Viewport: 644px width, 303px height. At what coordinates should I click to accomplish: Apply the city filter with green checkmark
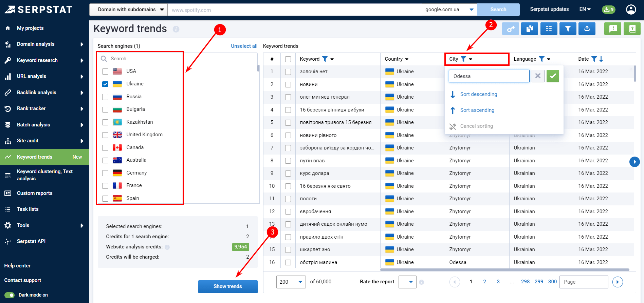[x=553, y=76]
